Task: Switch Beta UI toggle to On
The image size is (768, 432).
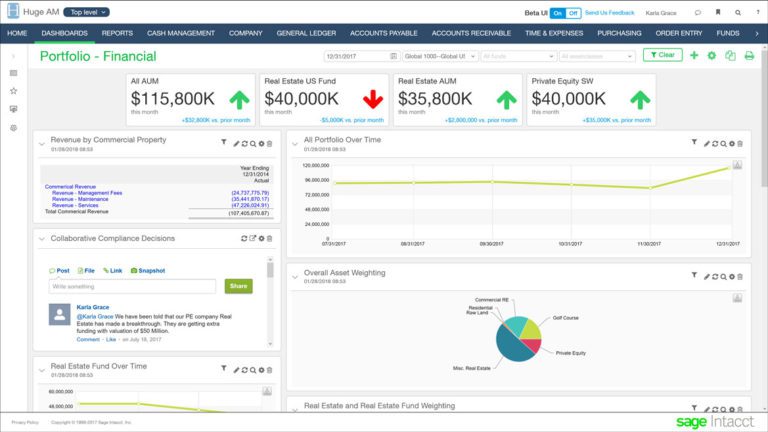Action: pos(558,13)
